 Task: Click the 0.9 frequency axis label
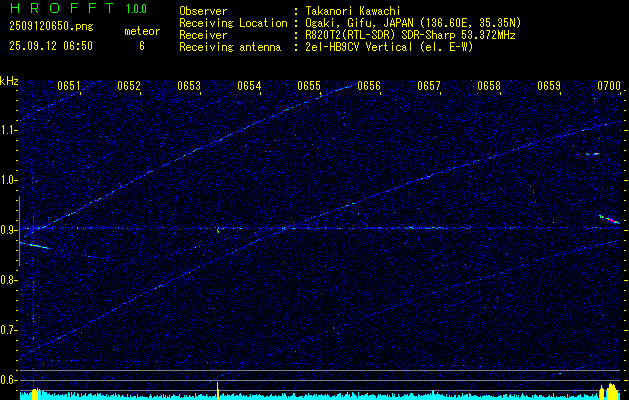point(9,230)
